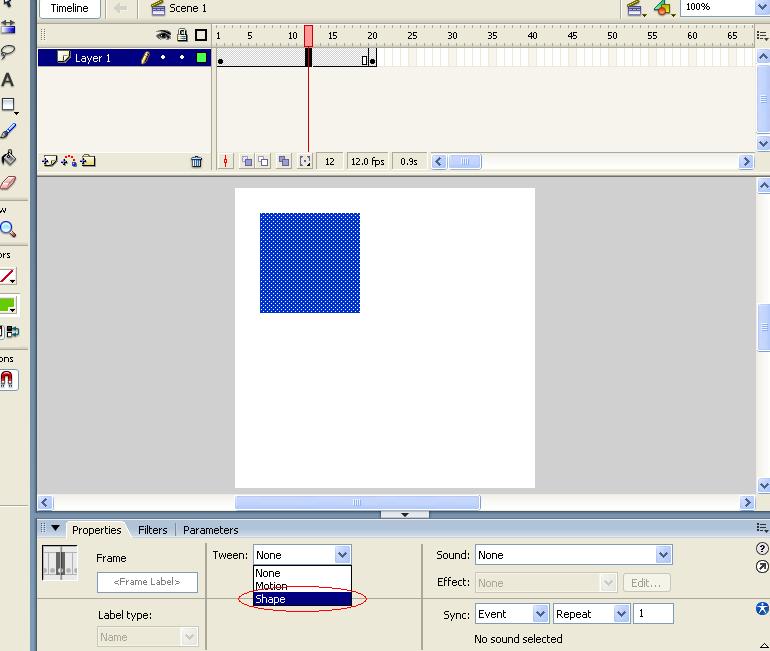This screenshot has height=651, width=770.
Task: Open the Tween dropdown arrow
Action: (342, 555)
